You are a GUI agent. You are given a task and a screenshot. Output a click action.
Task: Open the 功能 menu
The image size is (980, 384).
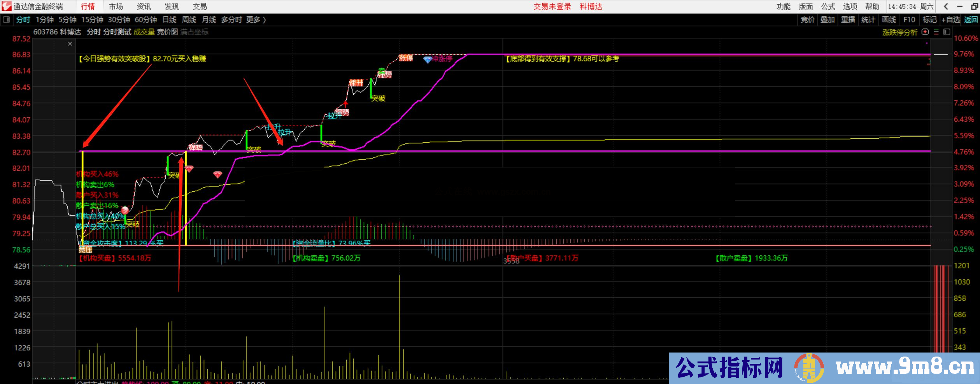pos(784,7)
